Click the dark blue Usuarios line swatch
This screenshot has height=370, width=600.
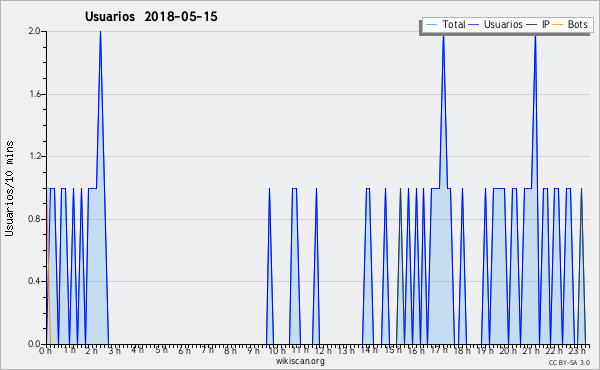click(474, 25)
